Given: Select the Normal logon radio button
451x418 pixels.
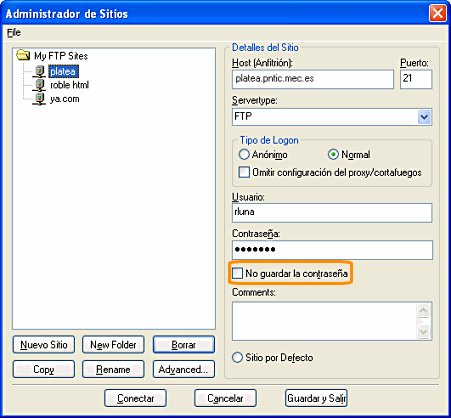Looking at the screenshot, I should (x=333, y=154).
